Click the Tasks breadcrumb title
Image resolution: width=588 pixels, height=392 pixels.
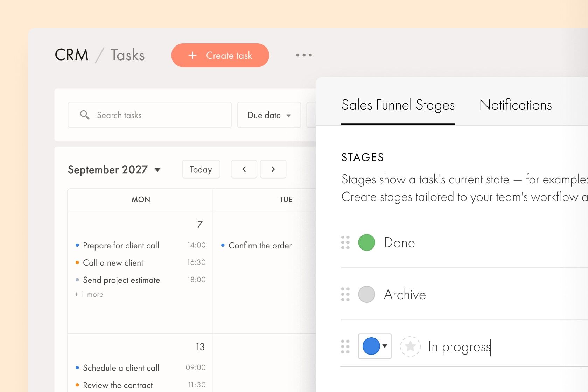click(x=128, y=55)
